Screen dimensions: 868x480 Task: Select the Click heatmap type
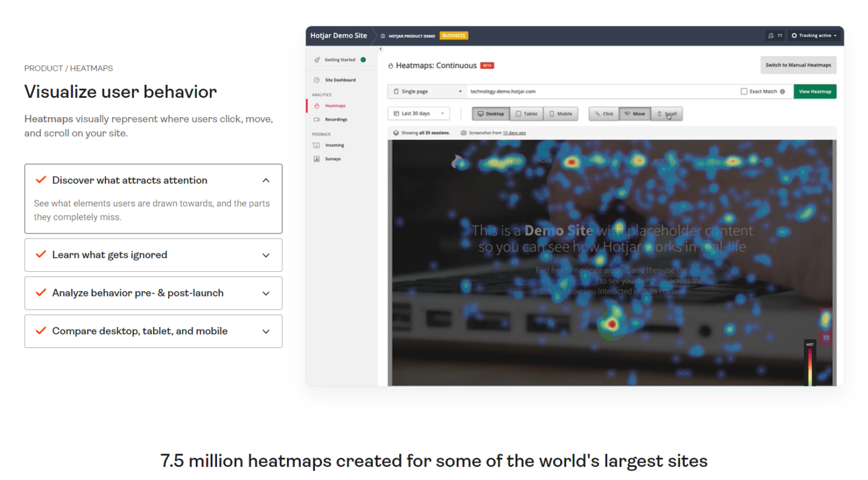(604, 114)
